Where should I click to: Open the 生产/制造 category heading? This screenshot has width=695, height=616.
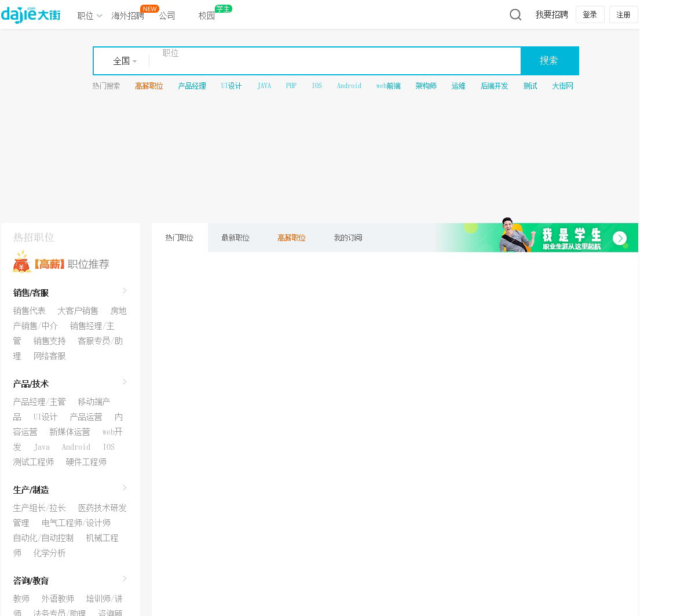pos(31,490)
